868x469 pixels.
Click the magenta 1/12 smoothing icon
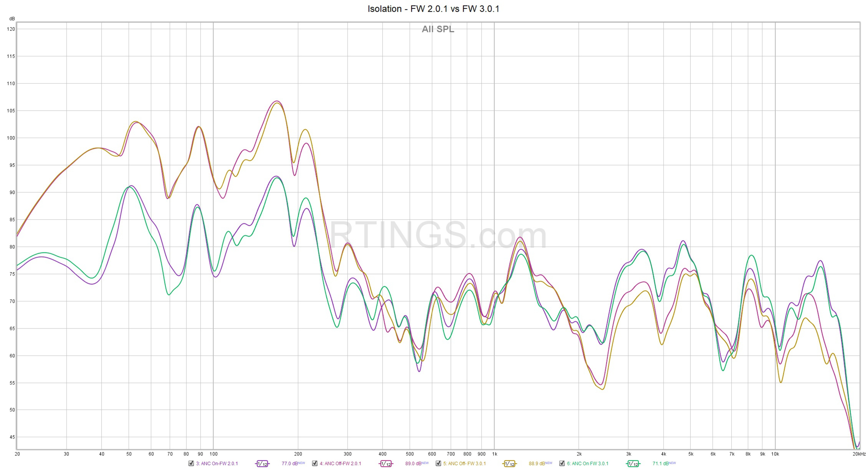click(386, 464)
